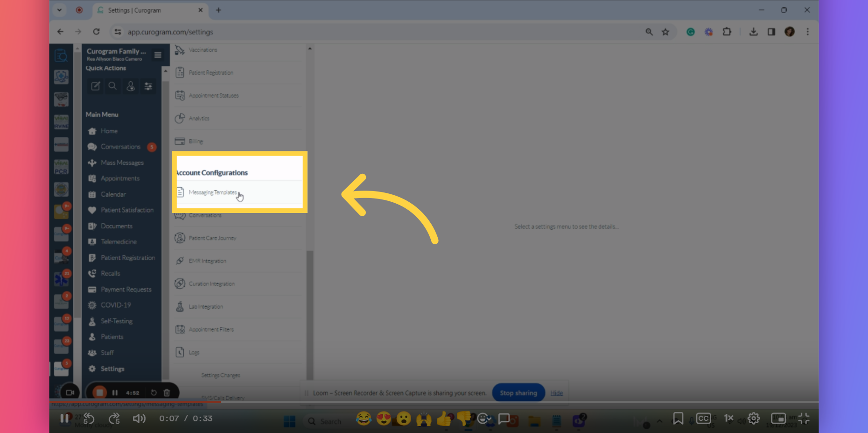Image resolution: width=868 pixels, height=433 pixels.
Task: Open the Curogram Family hamburger menu
Action: [158, 55]
